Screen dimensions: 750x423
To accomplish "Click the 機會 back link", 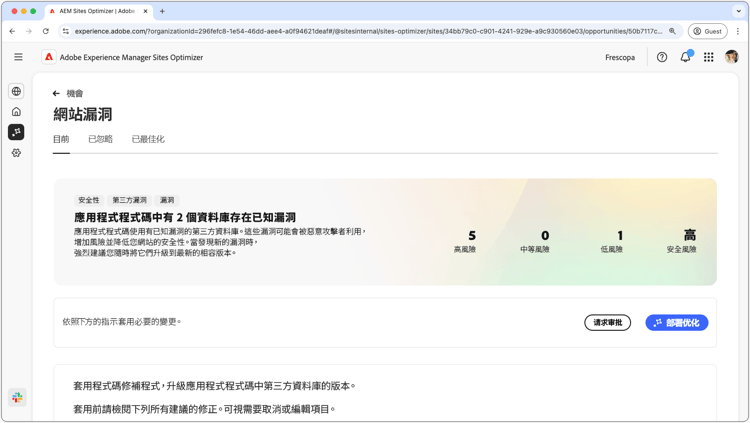I will tap(75, 93).
